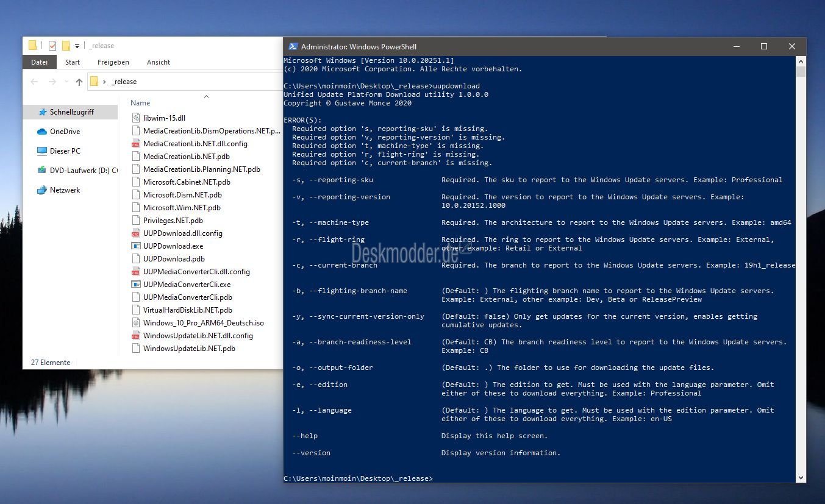
Task: Click the Name column sort arrow
Action: [x=206, y=96]
